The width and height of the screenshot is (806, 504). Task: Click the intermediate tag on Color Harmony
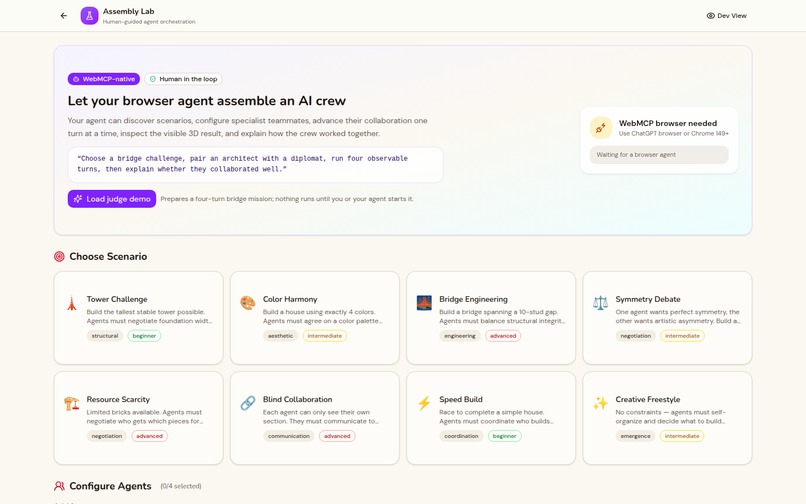(x=324, y=336)
